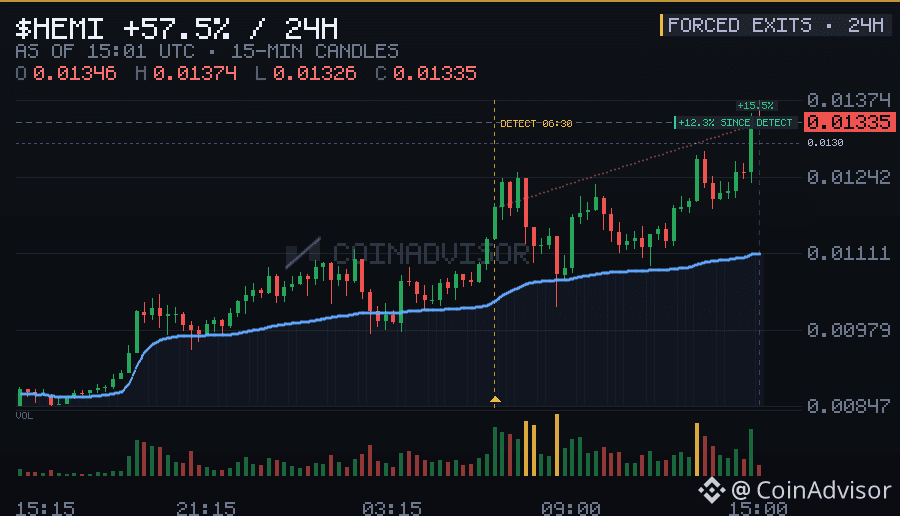Click the 0.01111 price axis label
Image resolution: width=900 pixels, height=516 pixels.
pos(849,253)
